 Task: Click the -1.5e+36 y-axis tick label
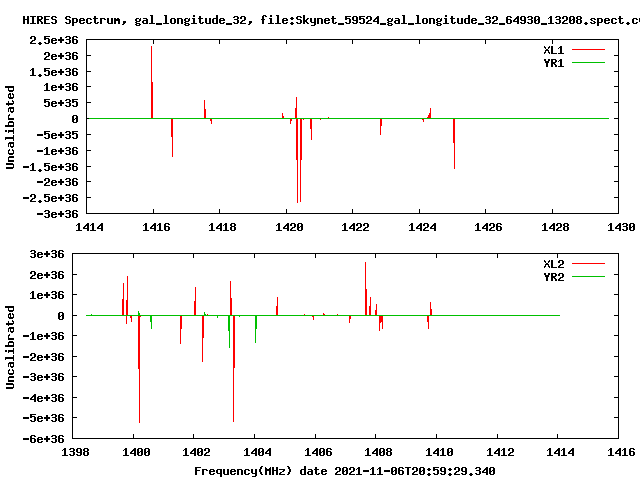pyautogui.click(x=50, y=167)
